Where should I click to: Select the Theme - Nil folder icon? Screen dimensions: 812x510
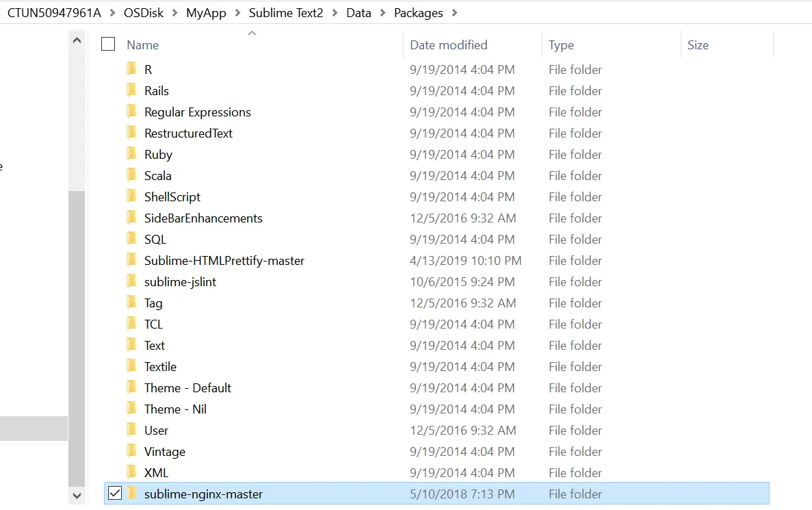(x=131, y=409)
